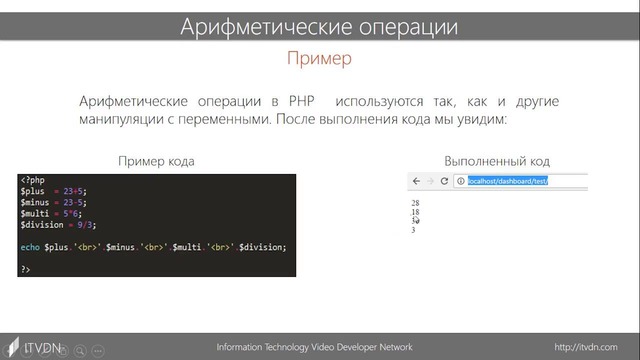Click the heading "Пример кода"
This screenshot has width=640, height=360.
pos(156,161)
